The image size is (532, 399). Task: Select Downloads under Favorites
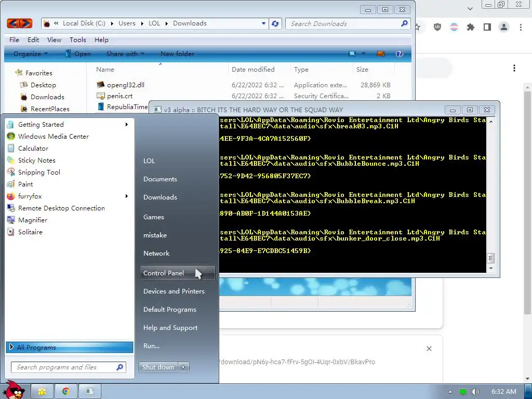[47, 97]
